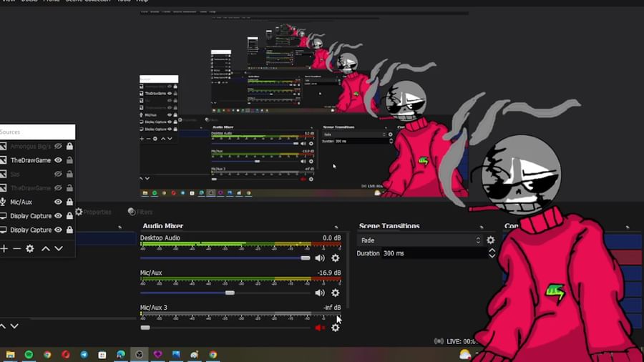Open source properties gear in Sources toolbar

click(x=30, y=249)
